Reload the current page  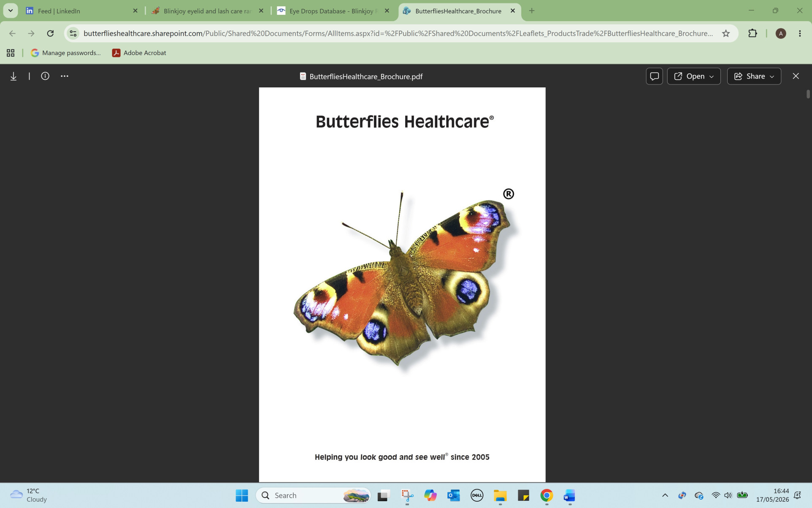(50, 33)
